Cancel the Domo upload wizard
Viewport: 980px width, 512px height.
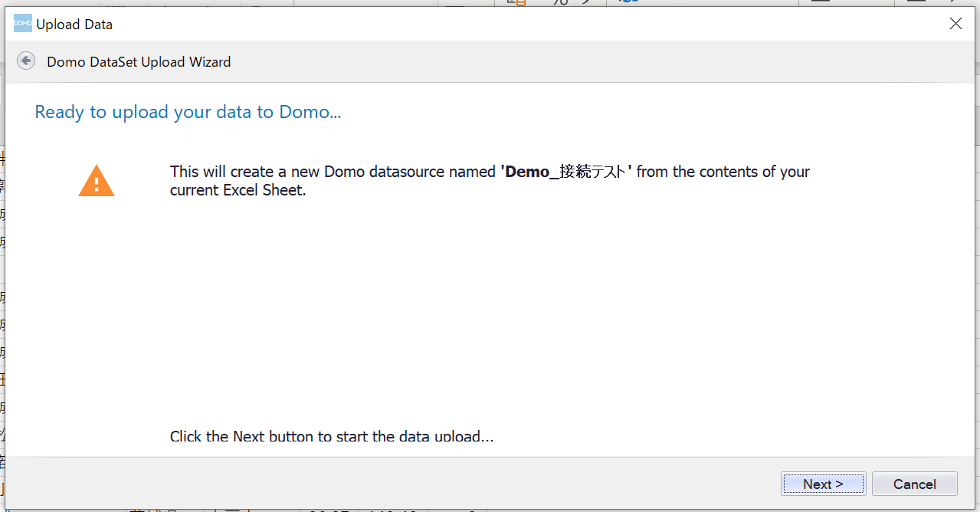tap(914, 484)
